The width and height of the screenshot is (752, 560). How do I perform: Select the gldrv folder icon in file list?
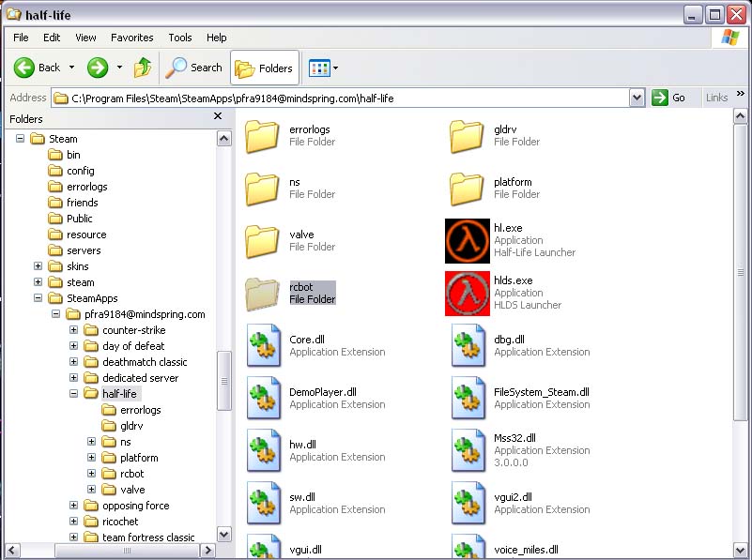467,137
